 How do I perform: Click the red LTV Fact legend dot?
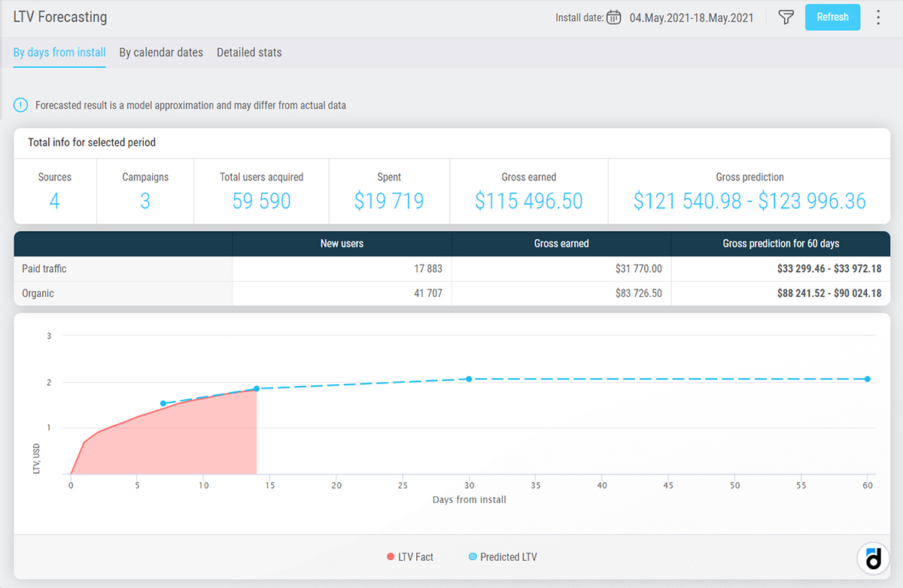pyautogui.click(x=390, y=557)
